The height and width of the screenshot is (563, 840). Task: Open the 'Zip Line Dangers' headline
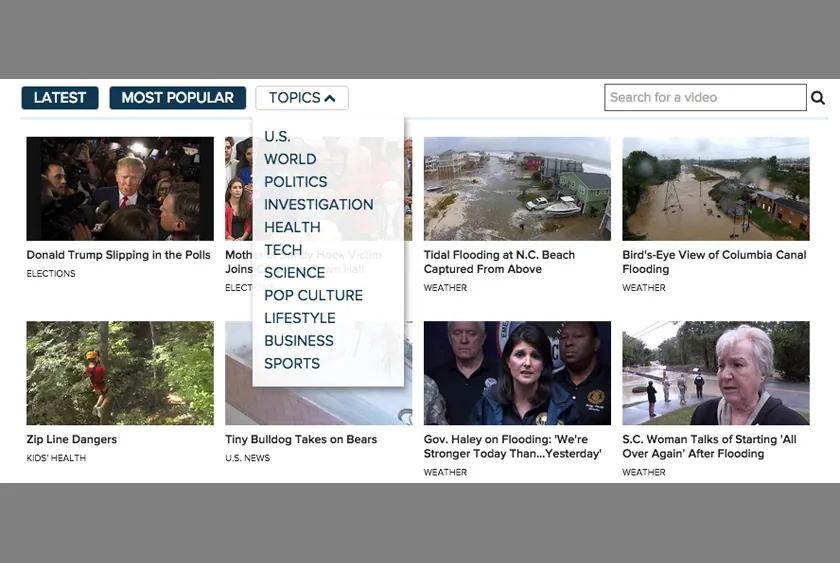click(72, 439)
